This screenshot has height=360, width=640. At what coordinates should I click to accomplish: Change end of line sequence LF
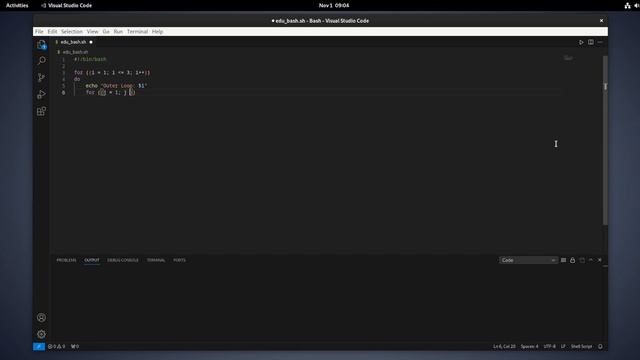tap(563, 347)
